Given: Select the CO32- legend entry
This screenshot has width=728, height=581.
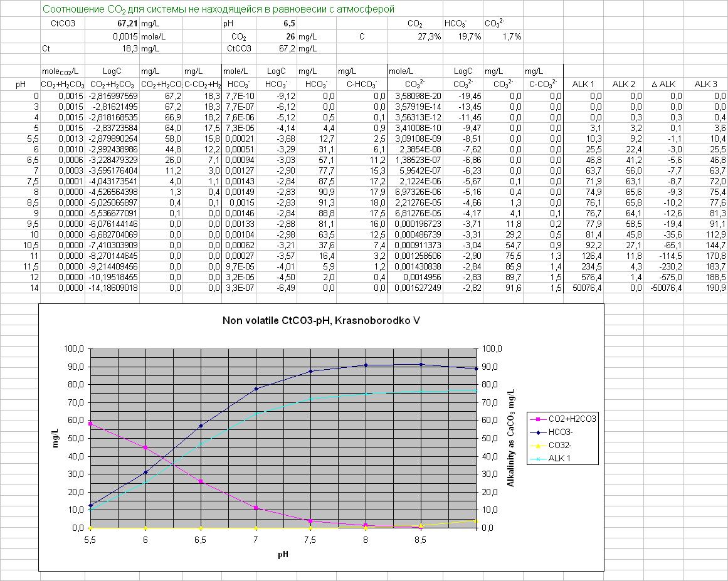Looking at the screenshot, I should (x=561, y=445).
